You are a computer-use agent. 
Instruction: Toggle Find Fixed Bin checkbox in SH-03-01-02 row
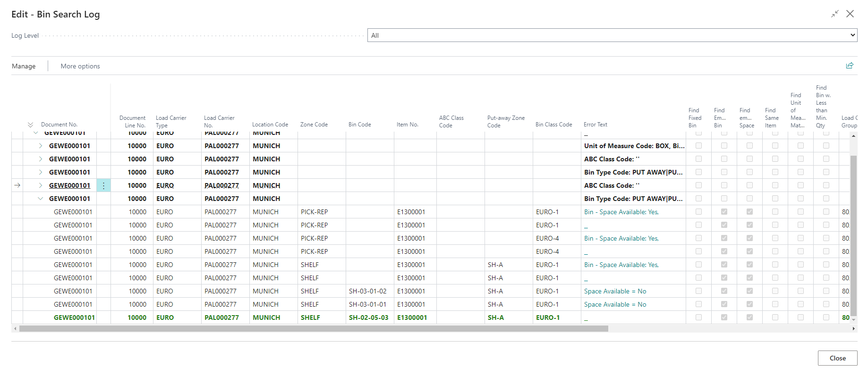(698, 291)
